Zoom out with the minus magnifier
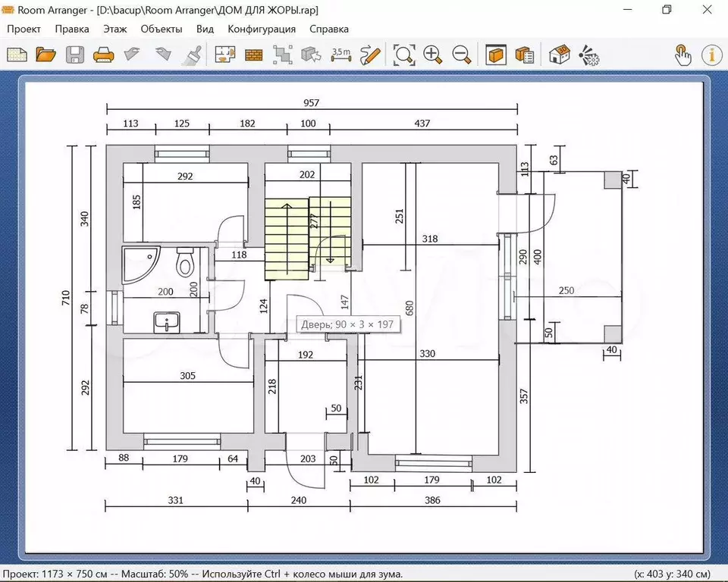728x582 pixels. coord(462,55)
